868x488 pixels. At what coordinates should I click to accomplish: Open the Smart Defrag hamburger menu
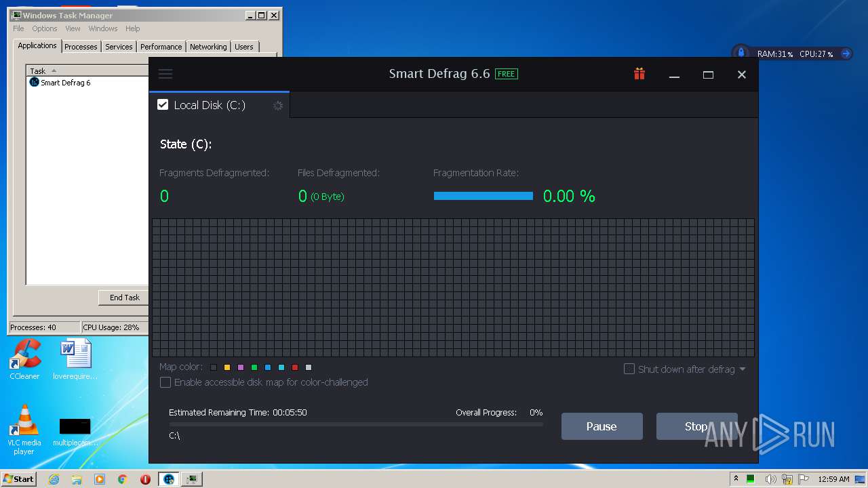point(165,74)
